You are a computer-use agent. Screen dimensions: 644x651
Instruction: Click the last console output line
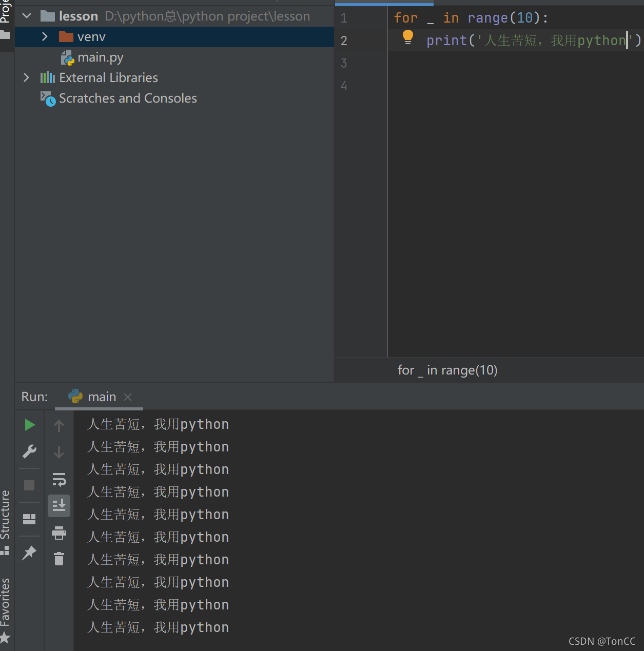[158, 627]
